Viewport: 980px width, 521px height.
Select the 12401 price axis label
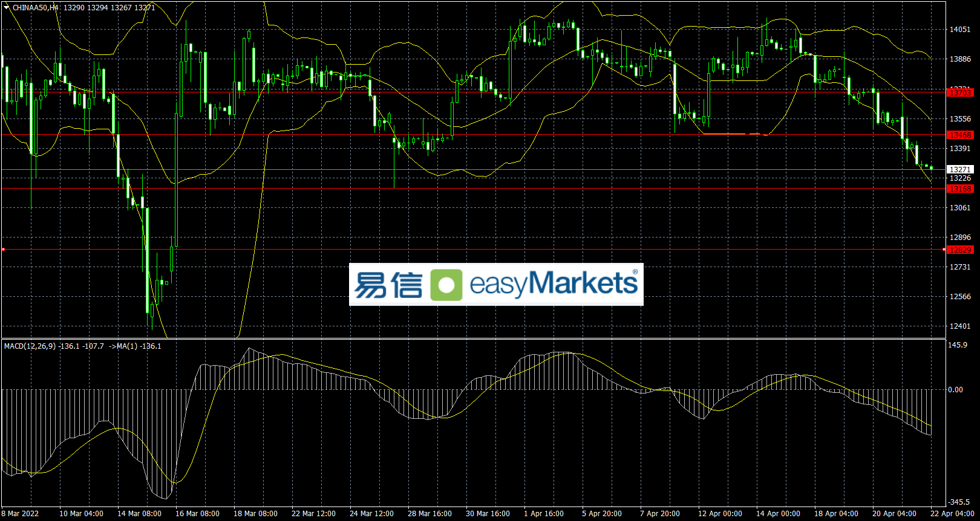960,326
